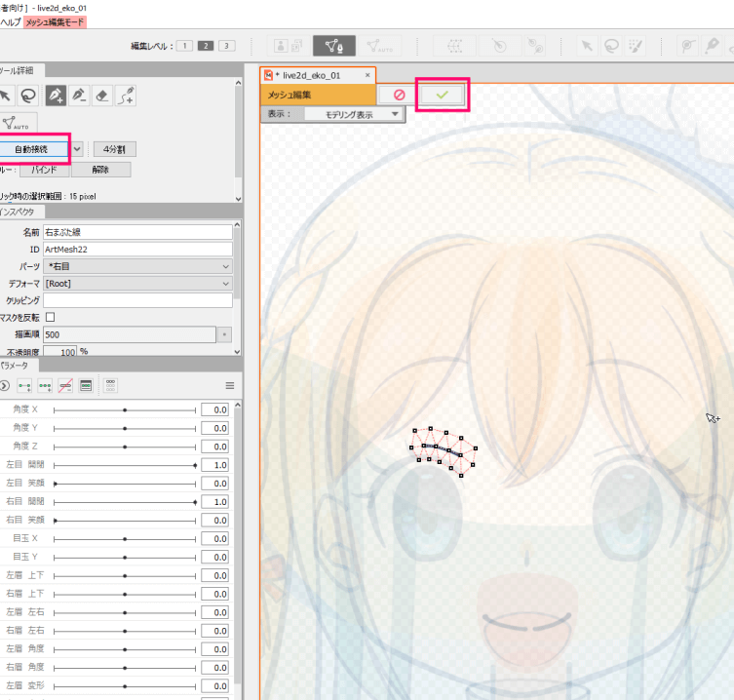
Task: Click the automatic mesh generator icon in top toolbar
Action: pyautogui.click(x=380, y=46)
